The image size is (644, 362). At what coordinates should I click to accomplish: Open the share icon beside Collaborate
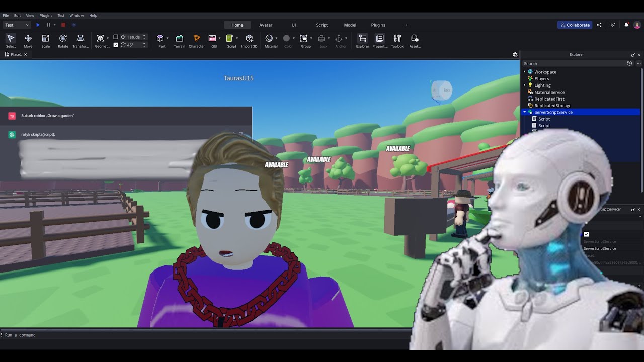[x=599, y=25]
